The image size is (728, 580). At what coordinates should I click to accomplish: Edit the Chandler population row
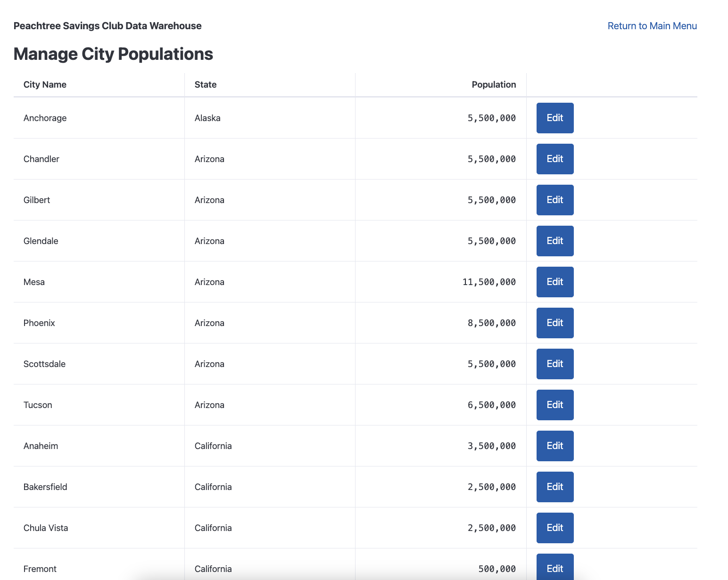(x=554, y=159)
